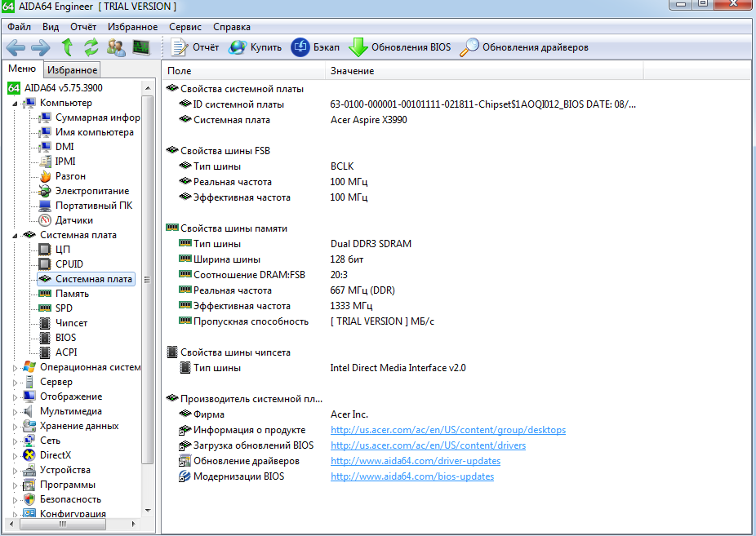Click the Значение column header
Image resolution: width=756 pixels, height=536 pixels.
tap(485, 71)
